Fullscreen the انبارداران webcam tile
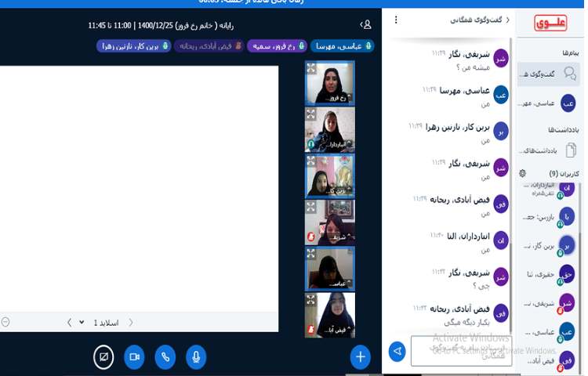 (311, 114)
